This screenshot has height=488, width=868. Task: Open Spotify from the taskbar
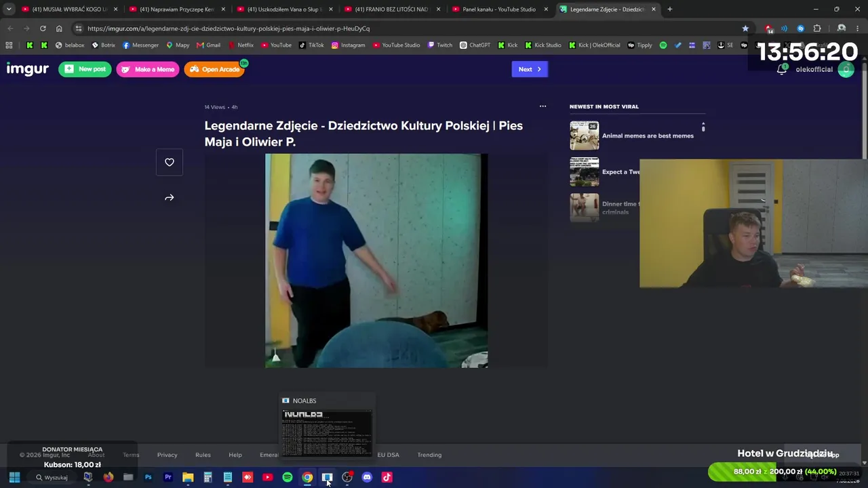pyautogui.click(x=288, y=477)
